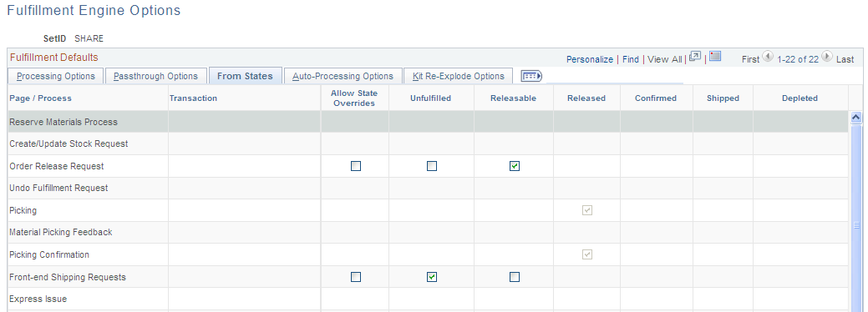Click Releasable column header
The image size is (868, 312).
tap(513, 98)
